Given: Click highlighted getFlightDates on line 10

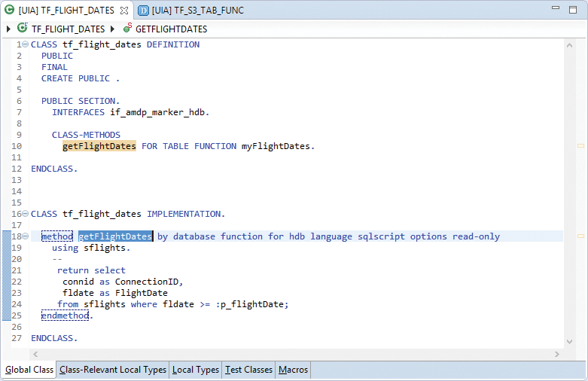Looking at the screenshot, I should (x=99, y=146).
